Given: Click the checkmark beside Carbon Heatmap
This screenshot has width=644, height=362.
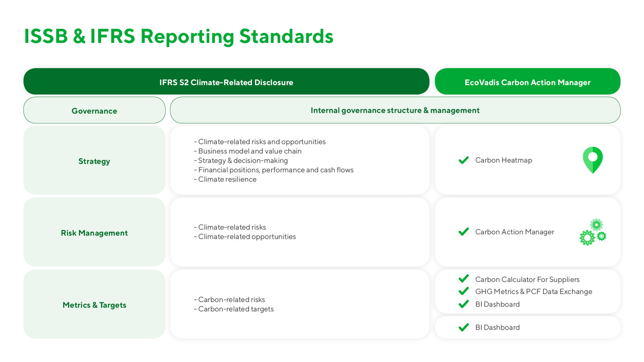Looking at the screenshot, I should (464, 160).
